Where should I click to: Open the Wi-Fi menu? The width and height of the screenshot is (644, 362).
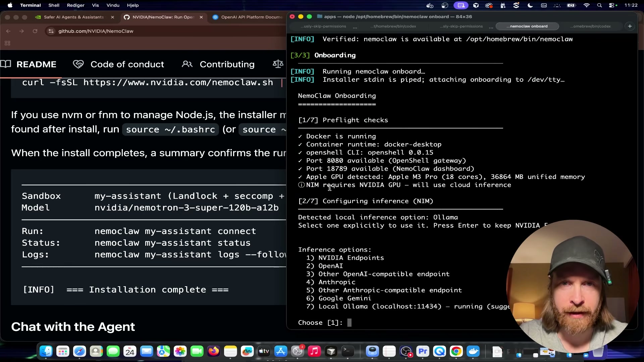click(587, 5)
